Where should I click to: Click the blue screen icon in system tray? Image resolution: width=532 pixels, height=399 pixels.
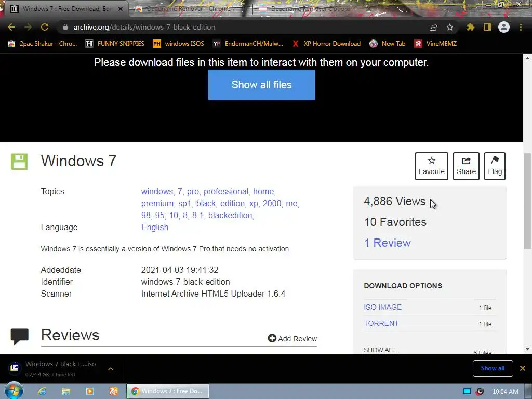[x=467, y=391]
